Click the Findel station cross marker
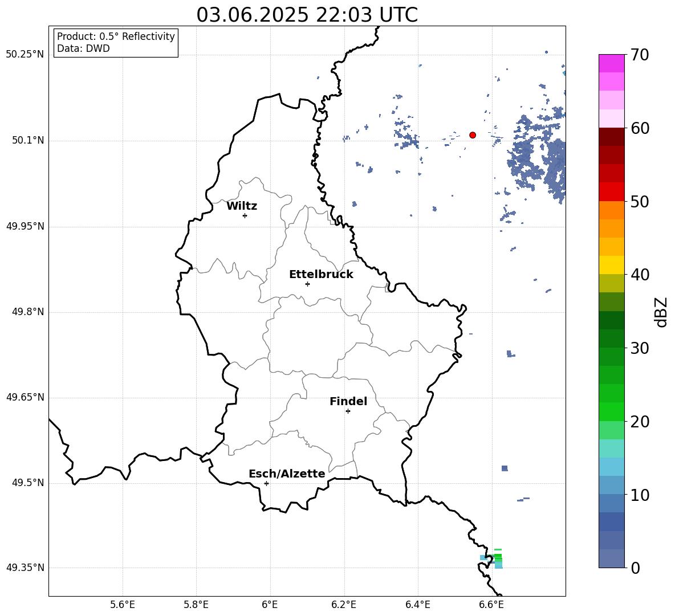 348,411
